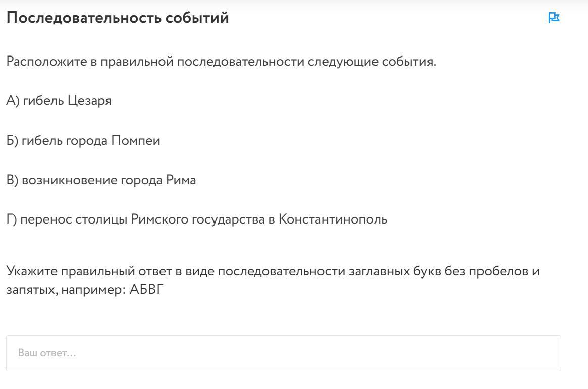The image size is (588, 389).
Task: Click the blue flag report icon
Action: (554, 17)
